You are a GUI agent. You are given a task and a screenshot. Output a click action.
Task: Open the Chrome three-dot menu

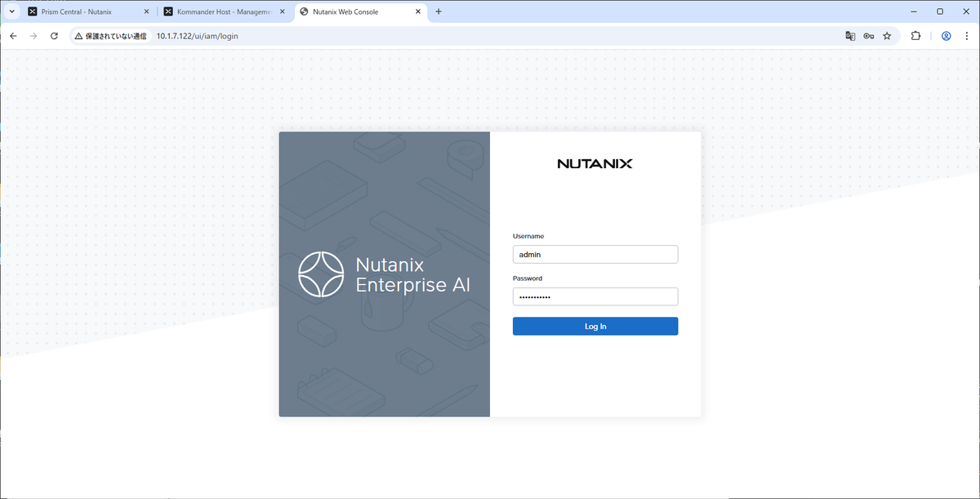[x=967, y=36]
